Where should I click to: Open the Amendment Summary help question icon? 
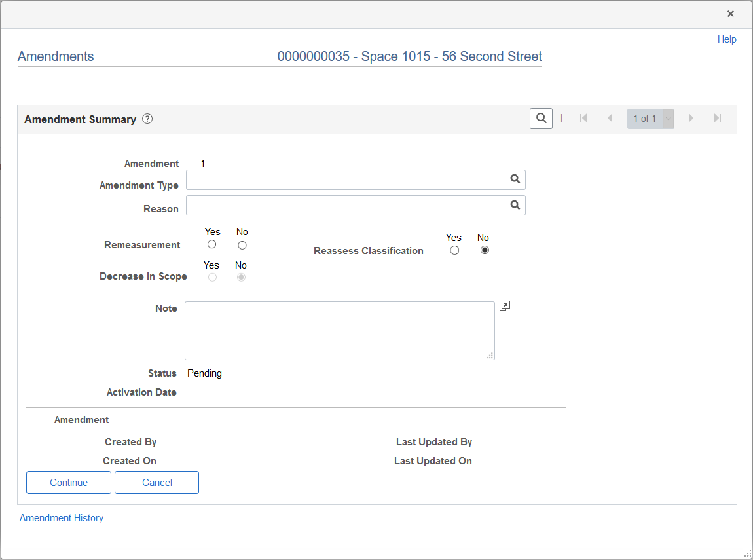point(147,119)
